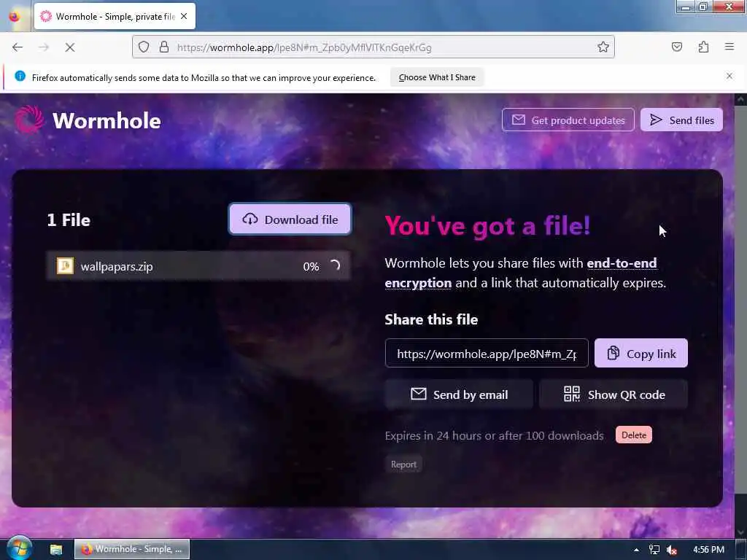Open the Firefox hamburger application menu
This screenshot has width=747, height=560.
click(x=729, y=47)
